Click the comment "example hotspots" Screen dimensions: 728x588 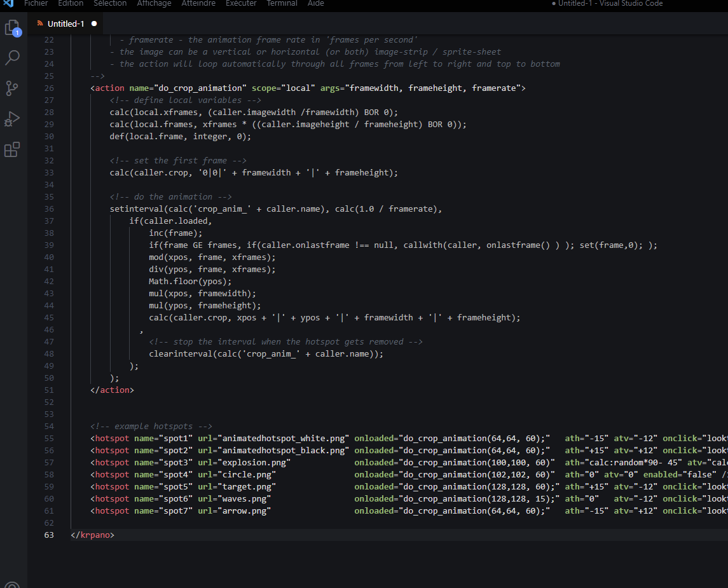(x=151, y=426)
